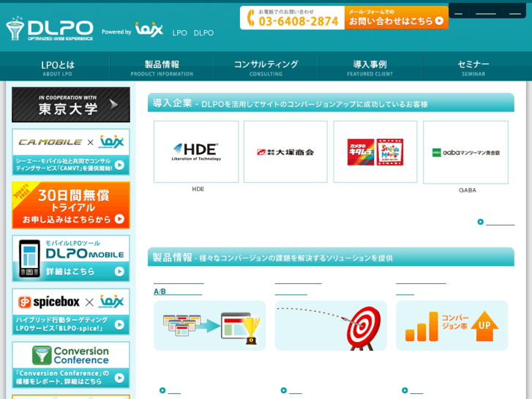532x399 pixels.
Task: Click the 導入企業 section heading
Action: coord(331,103)
